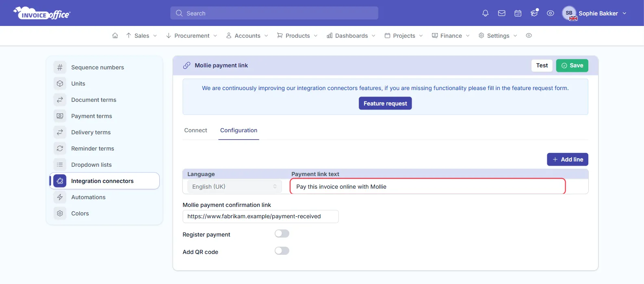644x284 pixels.
Task: Open Sophie Bakker user menu chevron
Action: click(624, 13)
